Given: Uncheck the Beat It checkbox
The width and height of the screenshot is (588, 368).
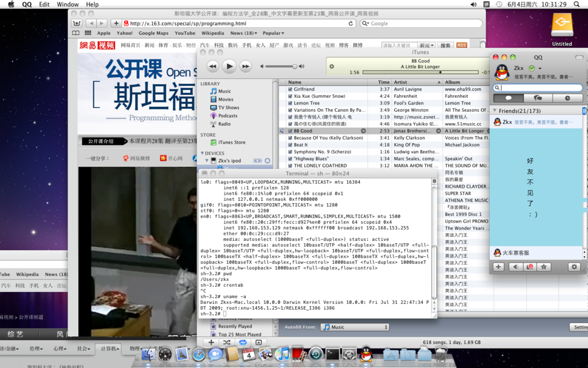Looking at the screenshot, I should click(290, 145).
